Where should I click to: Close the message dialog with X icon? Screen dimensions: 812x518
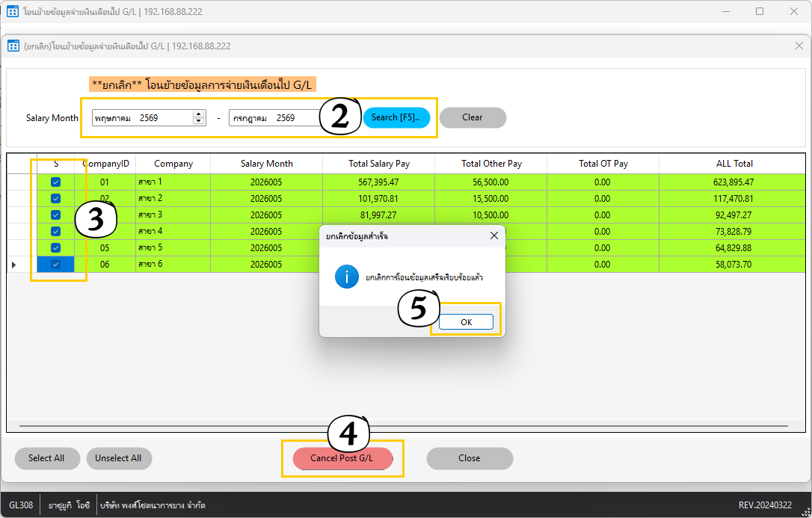pos(494,235)
